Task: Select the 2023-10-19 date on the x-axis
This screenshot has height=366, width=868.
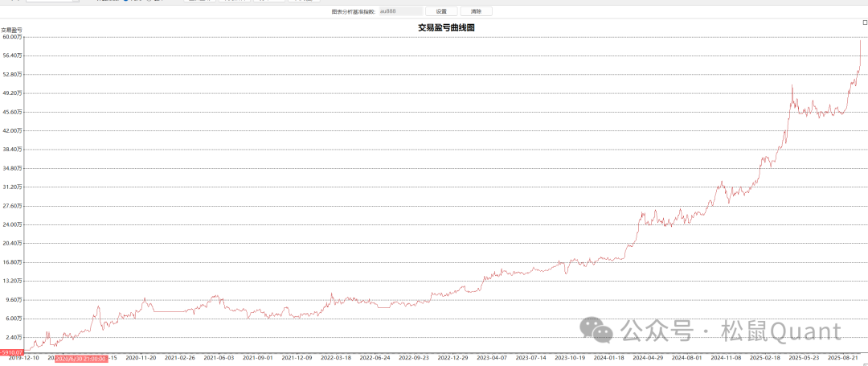Action: [571, 358]
